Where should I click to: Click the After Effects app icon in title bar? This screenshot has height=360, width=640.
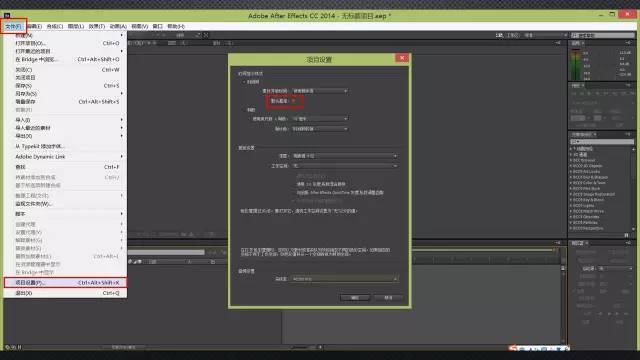(7, 16)
